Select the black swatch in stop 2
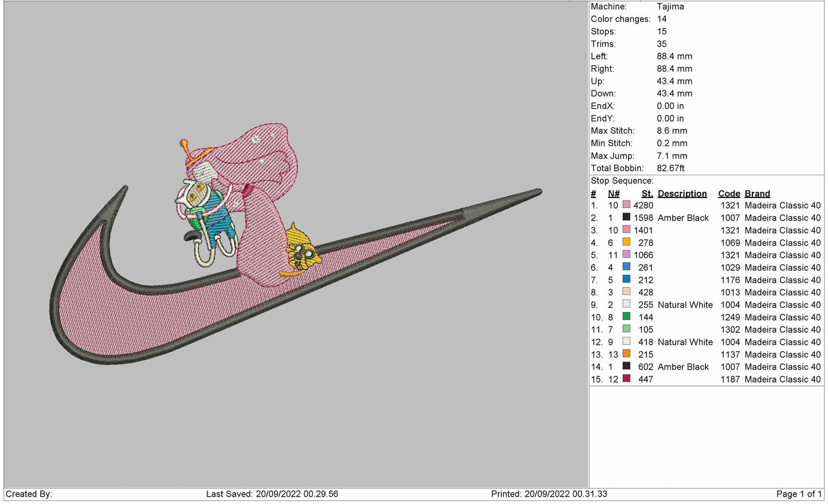Screen dimensions: 828x504 pos(626,218)
